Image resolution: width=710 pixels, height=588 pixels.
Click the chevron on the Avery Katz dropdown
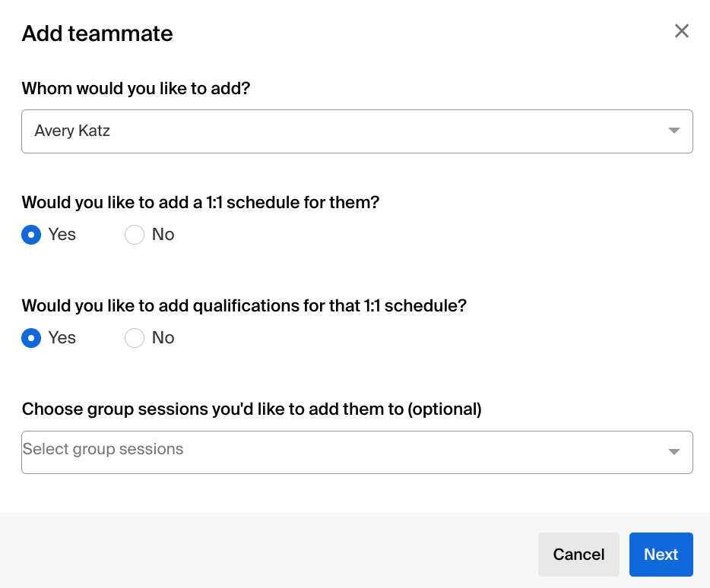[674, 131]
